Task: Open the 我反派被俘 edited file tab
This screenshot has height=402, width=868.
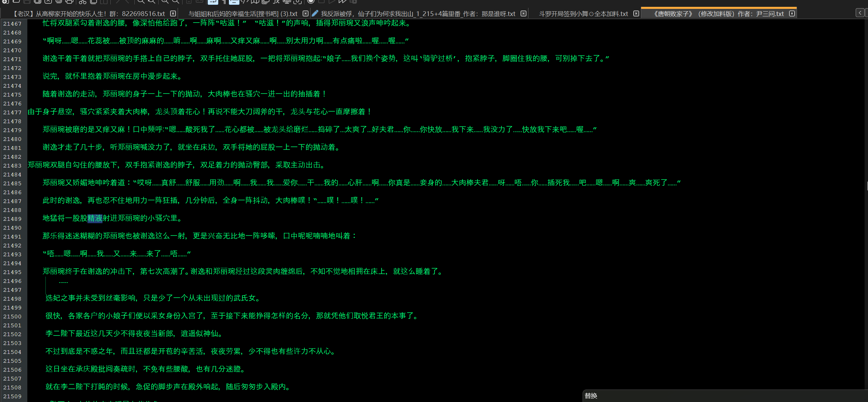Action: pyautogui.click(x=417, y=14)
